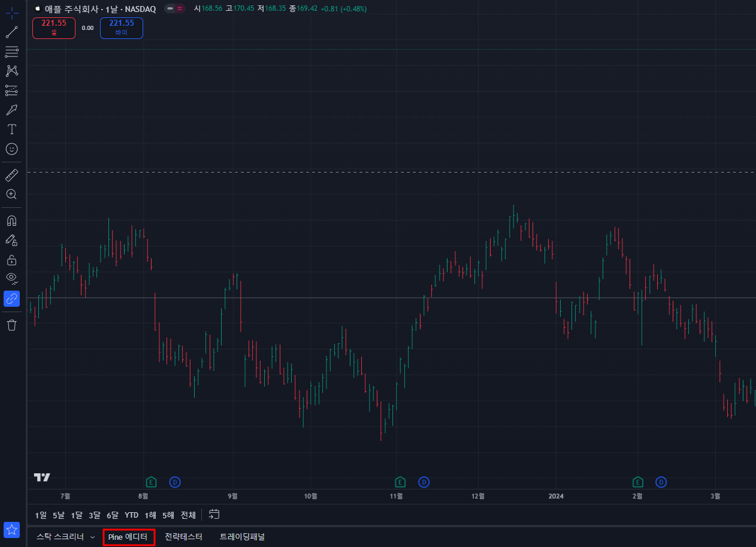Toggle stay-in-drawing-mode pencil lock
756x547 pixels.
(x=11, y=240)
